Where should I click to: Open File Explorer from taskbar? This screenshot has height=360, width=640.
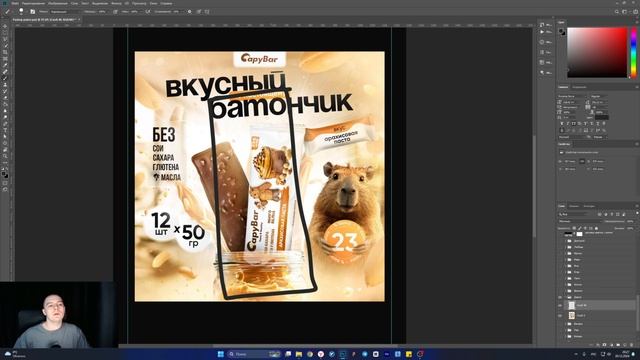[x=299, y=354]
